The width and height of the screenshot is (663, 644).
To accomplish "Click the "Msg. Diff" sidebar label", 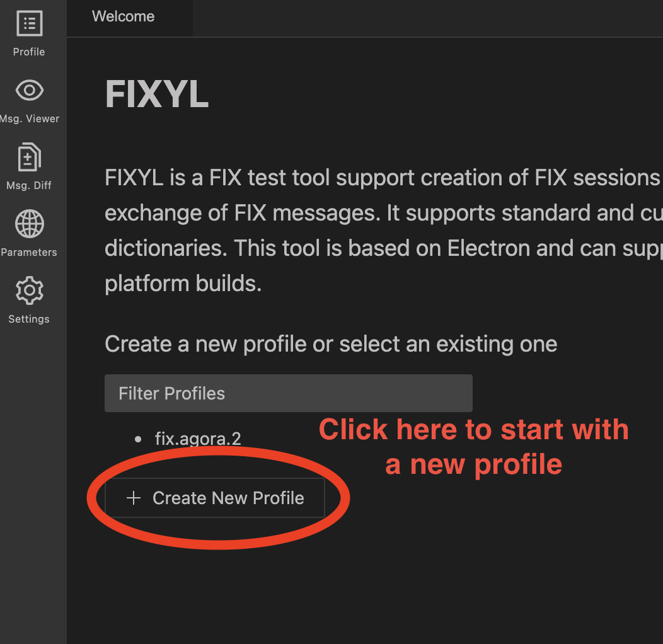I will pyautogui.click(x=29, y=185).
